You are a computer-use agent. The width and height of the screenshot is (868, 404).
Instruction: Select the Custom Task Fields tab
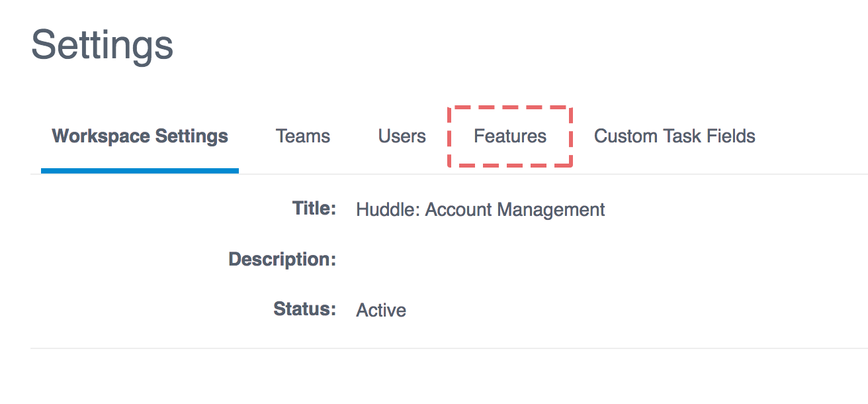point(675,136)
